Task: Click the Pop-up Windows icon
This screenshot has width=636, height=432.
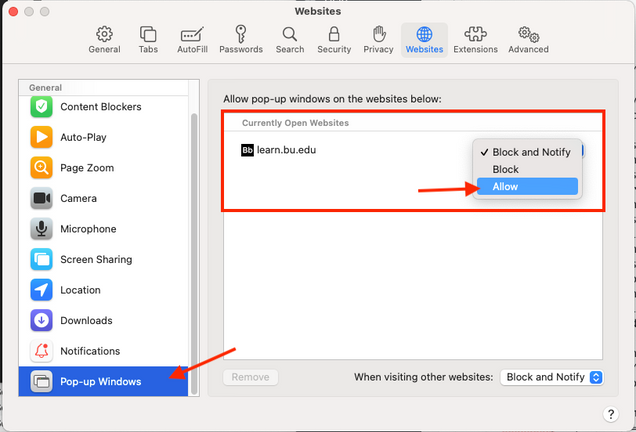Action: [x=41, y=382]
